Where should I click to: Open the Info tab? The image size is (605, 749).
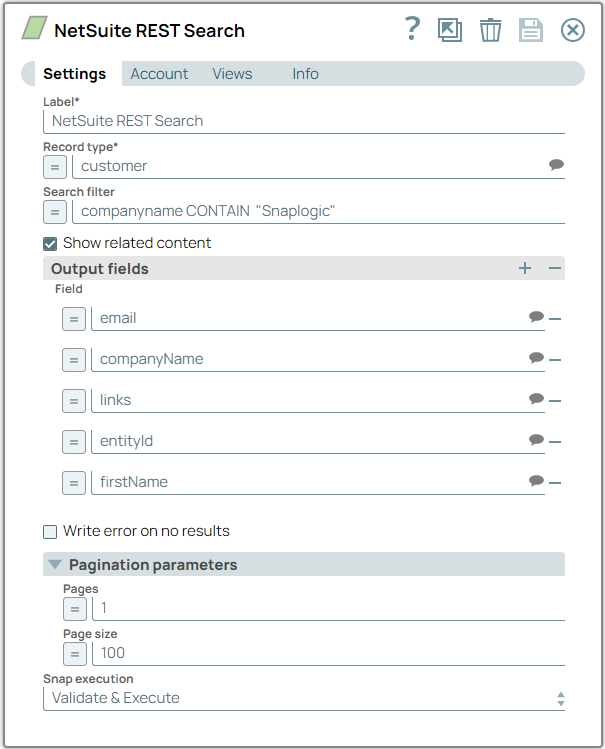click(305, 74)
